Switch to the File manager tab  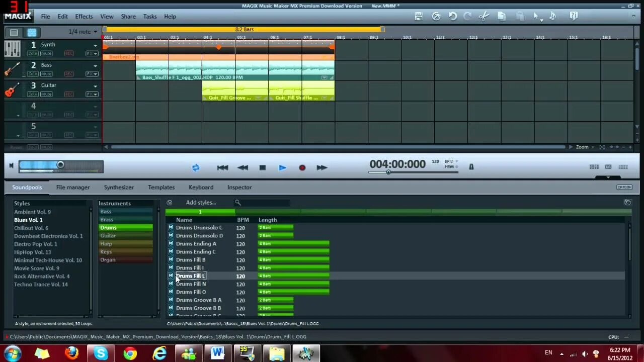(73, 187)
